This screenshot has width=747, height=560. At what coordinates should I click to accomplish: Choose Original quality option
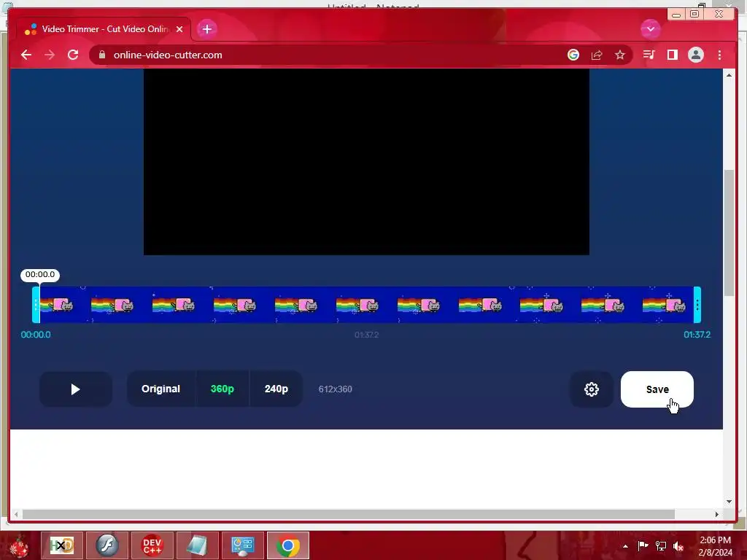(x=161, y=389)
